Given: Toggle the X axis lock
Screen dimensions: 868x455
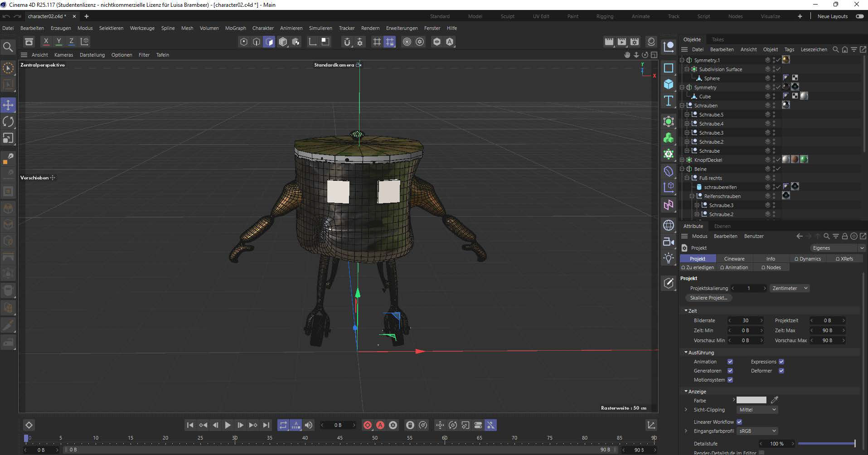Looking at the screenshot, I should (x=46, y=42).
